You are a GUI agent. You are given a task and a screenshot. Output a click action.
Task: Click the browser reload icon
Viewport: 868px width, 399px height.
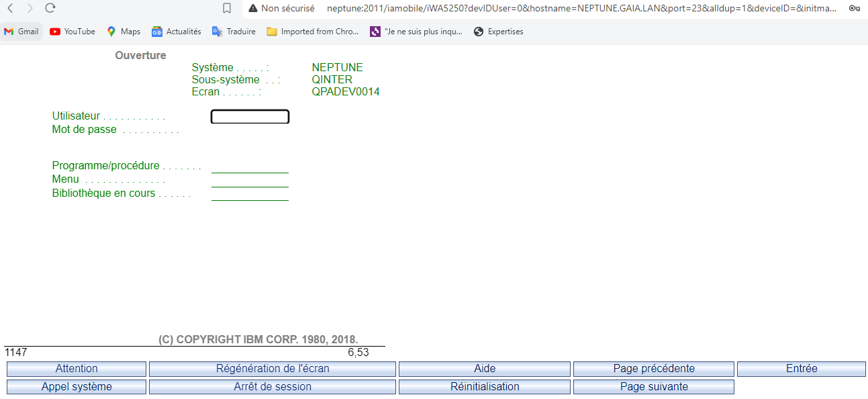click(50, 8)
